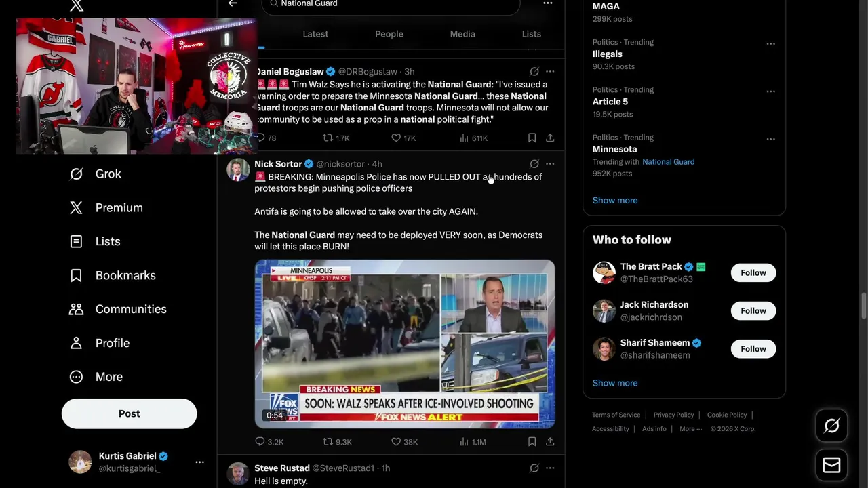Expand trends with Show more link
The height and width of the screenshot is (488, 868).
[615, 200]
